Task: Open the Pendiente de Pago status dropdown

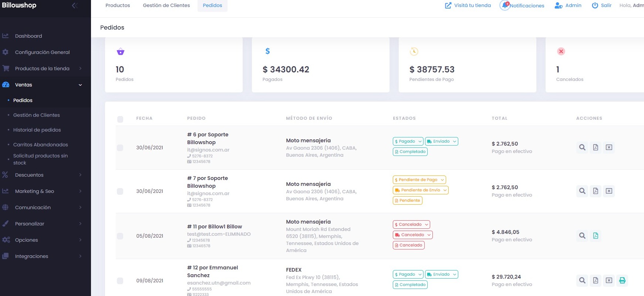Action: click(x=419, y=180)
